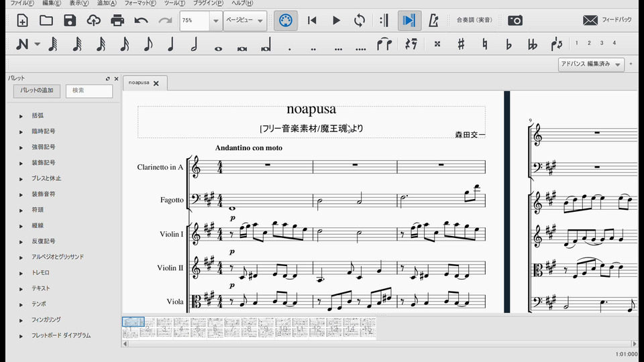Viewport: 644px width, 362px height.
Task: Start playback with the play button
Action: (336, 20)
